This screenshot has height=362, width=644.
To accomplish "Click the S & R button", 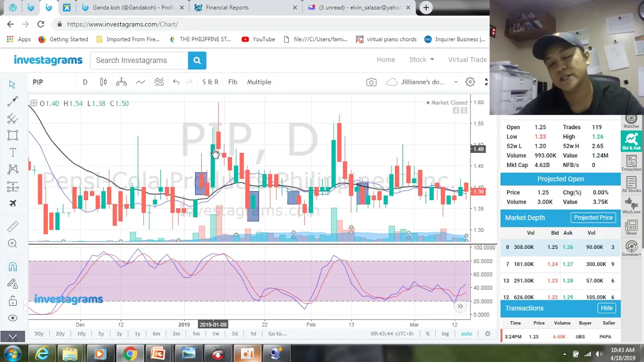I will (x=210, y=82).
